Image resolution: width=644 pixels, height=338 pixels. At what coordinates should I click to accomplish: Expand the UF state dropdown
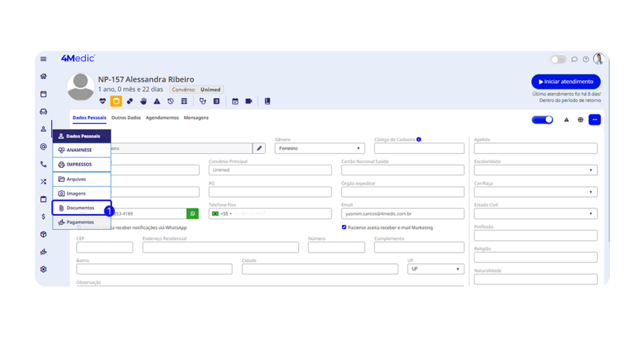point(435,269)
